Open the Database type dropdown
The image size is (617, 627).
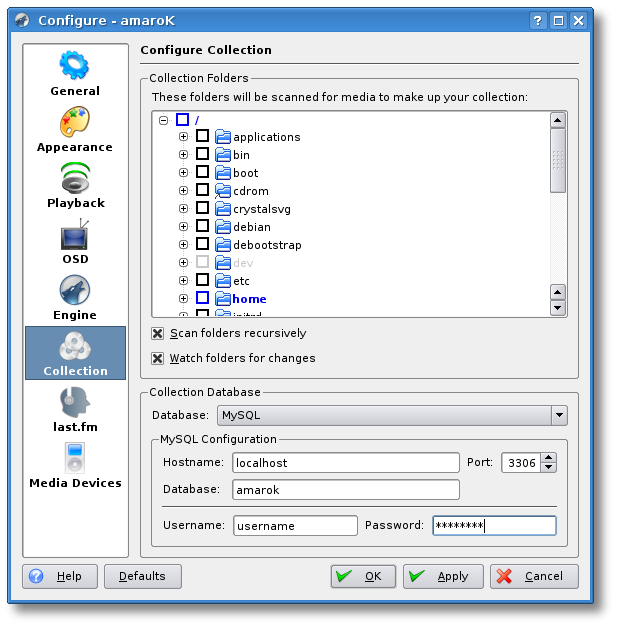coord(558,414)
